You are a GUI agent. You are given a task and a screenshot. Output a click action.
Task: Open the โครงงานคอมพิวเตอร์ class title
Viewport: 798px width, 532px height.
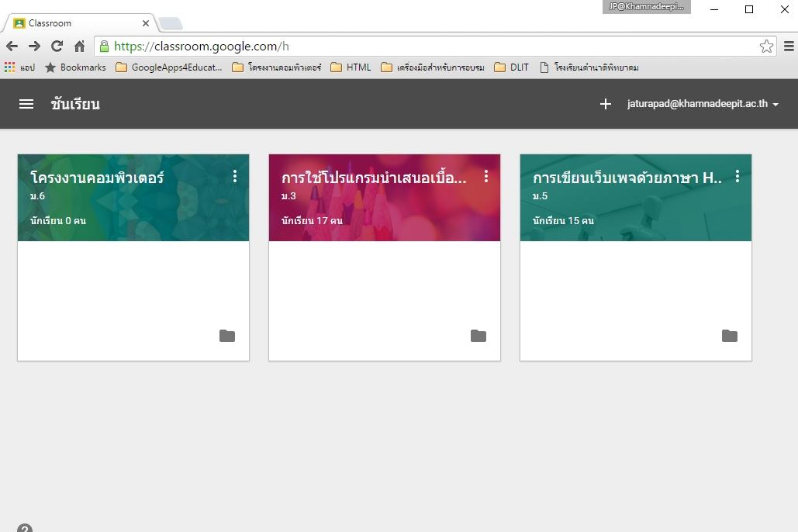(97, 177)
